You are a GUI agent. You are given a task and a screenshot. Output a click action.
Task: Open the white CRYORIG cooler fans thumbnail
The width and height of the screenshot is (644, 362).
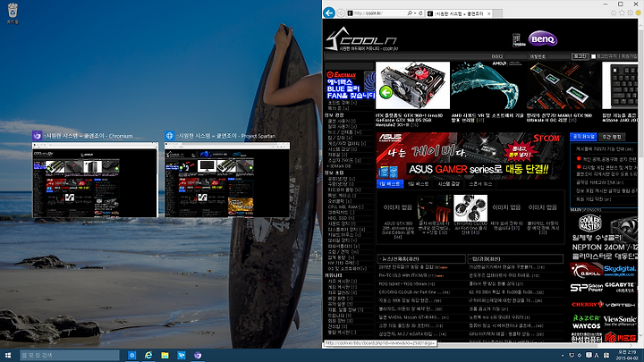(x=470, y=208)
